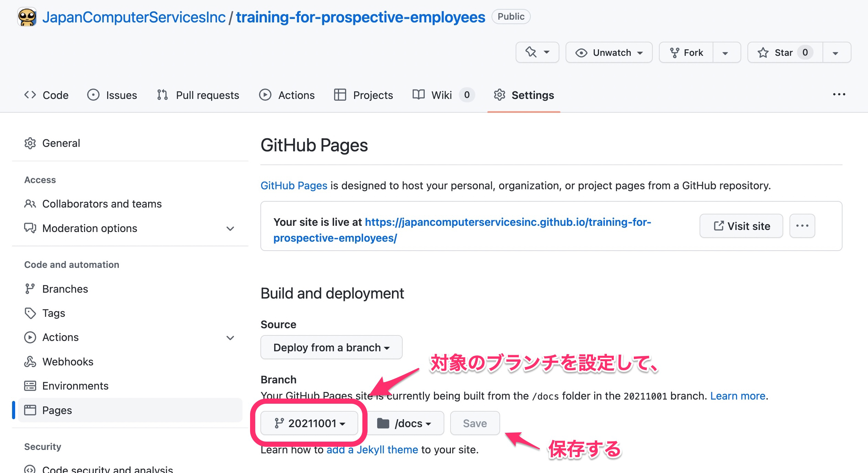Click the Issues circle icon
Screen dimensions: 868x473
coord(93,95)
